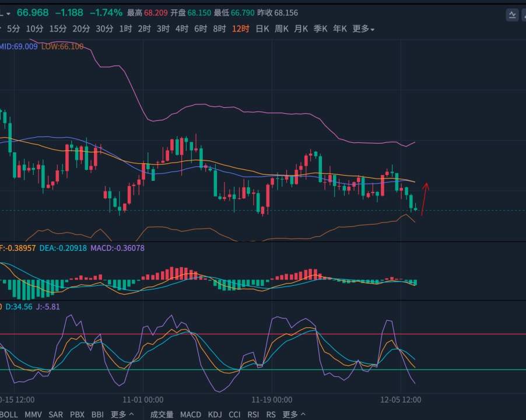Switch chart to 月K monthly candles
This screenshot has height=420, width=526.
tap(301, 29)
